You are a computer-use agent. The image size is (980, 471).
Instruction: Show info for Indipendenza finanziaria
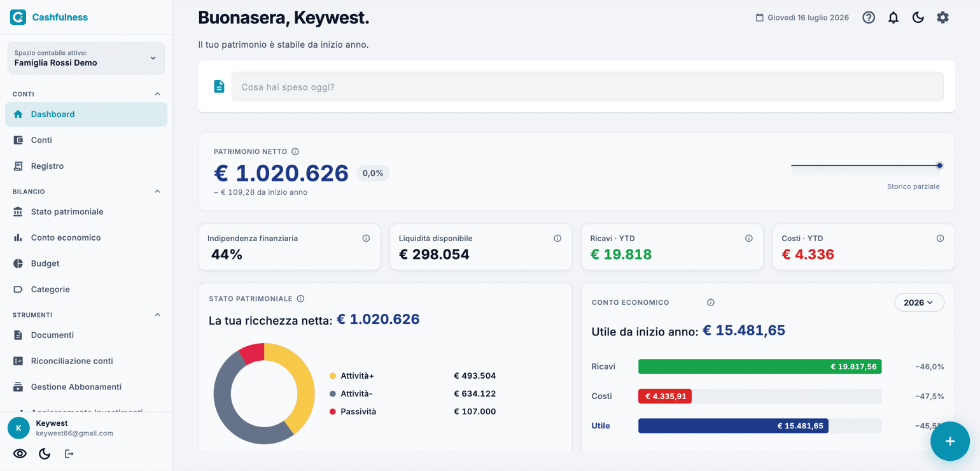pos(366,238)
